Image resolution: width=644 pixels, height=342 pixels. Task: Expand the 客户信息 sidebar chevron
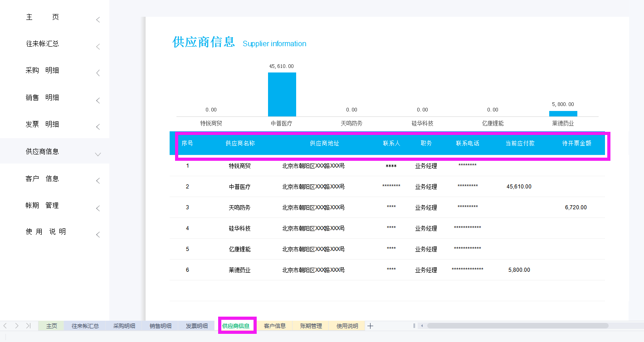point(98,181)
